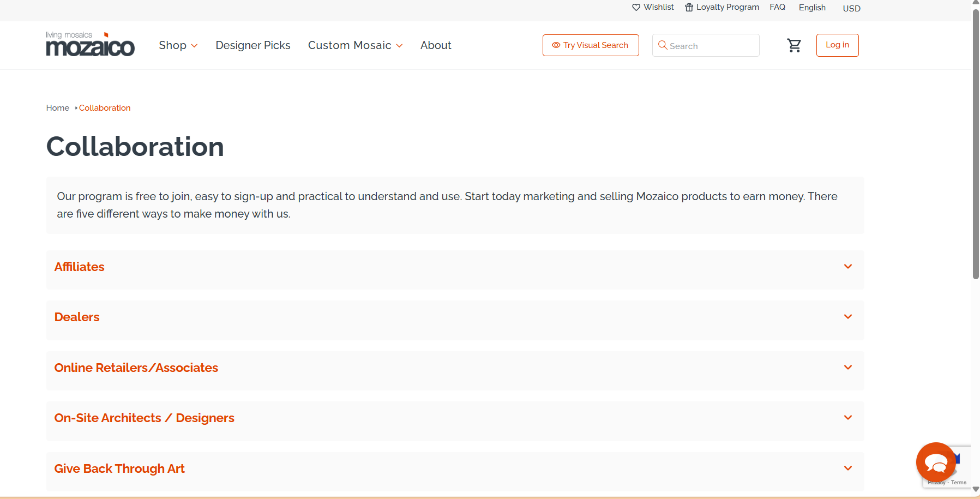The image size is (980, 499).
Task: Click the Loyalty Program gift icon
Action: (689, 8)
